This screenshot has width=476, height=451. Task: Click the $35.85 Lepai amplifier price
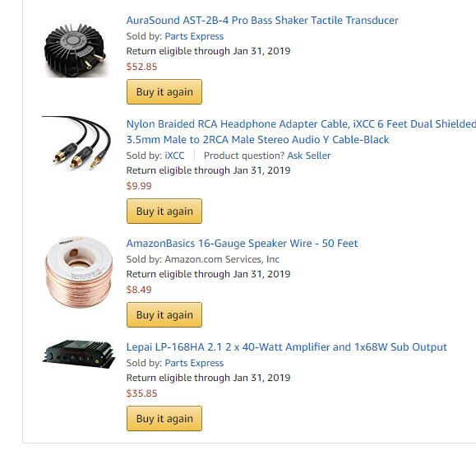pos(141,393)
